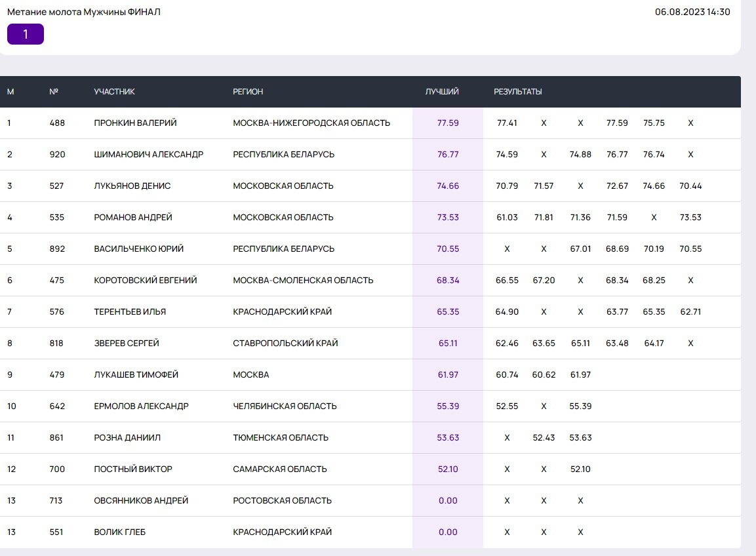
Task: Select participant ВОЛИК ГЛЕБ
Action: coord(119,532)
